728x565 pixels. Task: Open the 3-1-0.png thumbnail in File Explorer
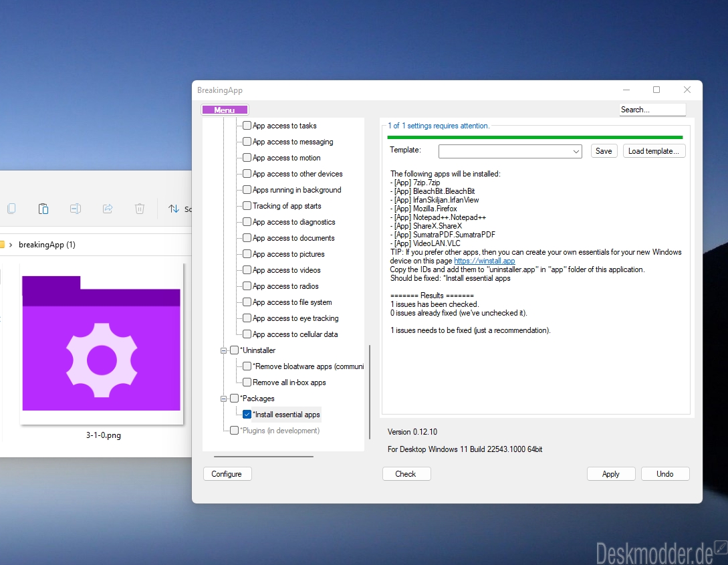point(102,343)
